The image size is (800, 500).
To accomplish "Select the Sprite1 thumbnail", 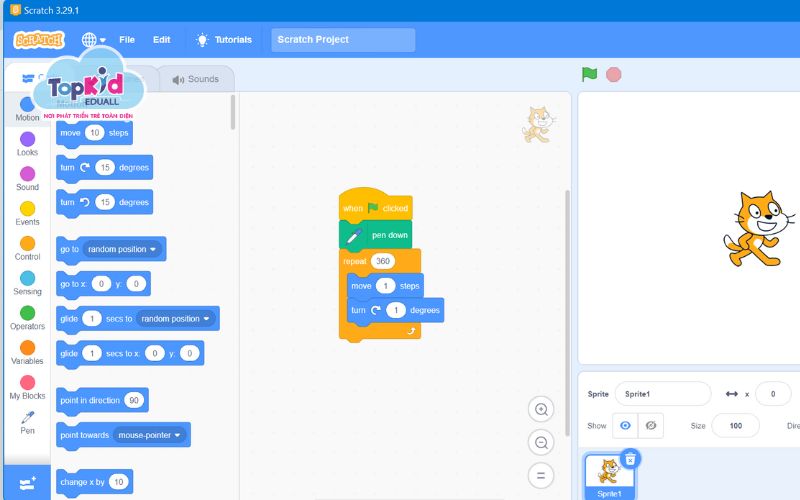I will coord(609,476).
